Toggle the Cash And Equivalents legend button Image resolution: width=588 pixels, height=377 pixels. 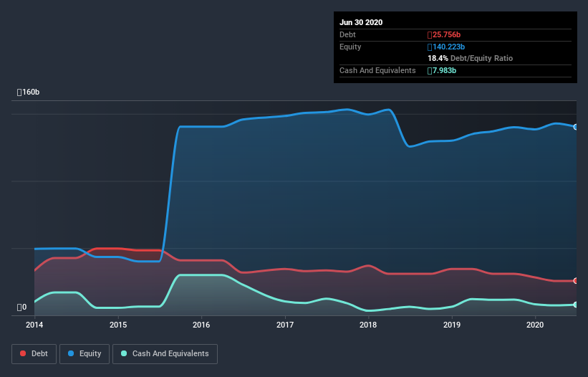pos(165,354)
